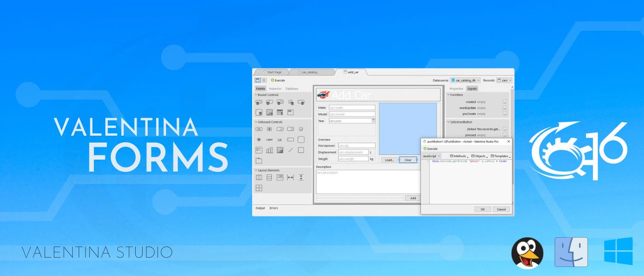Select the add_car tab
644x276 pixels.
[x=351, y=72]
